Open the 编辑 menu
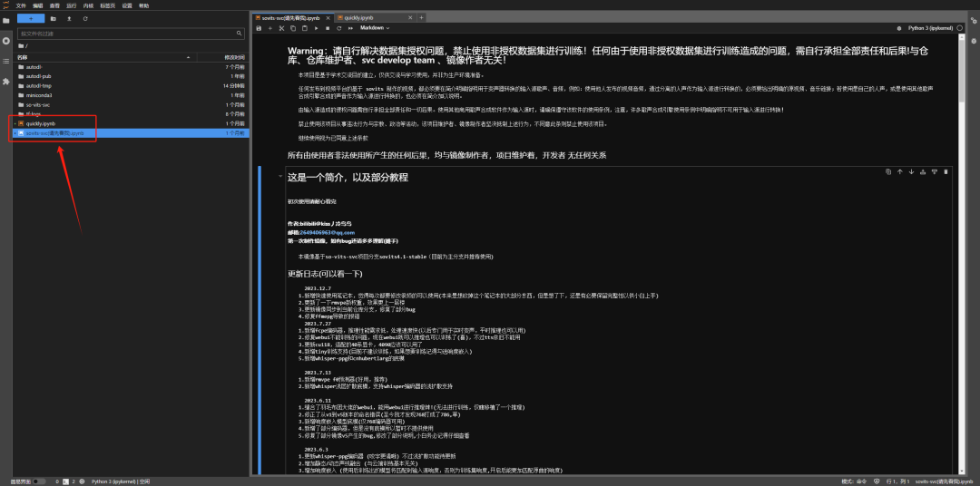 pos(37,5)
